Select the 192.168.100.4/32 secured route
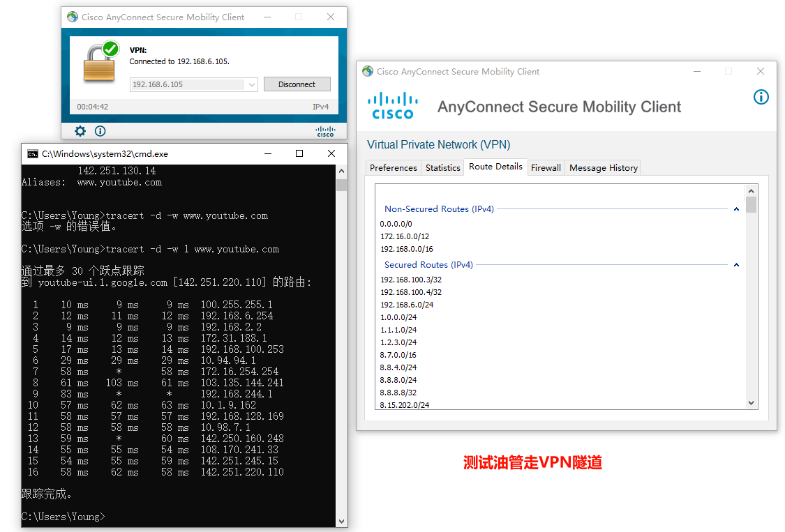The width and height of the screenshot is (785, 532). pos(411,291)
